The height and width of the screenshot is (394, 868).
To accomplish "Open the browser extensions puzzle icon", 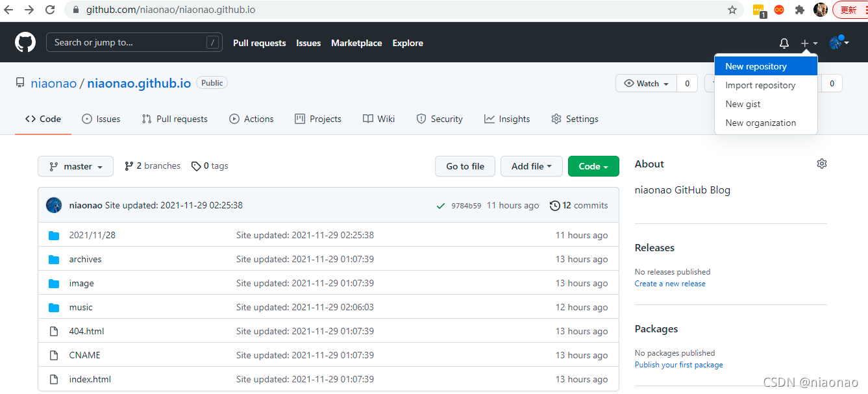I will point(800,10).
